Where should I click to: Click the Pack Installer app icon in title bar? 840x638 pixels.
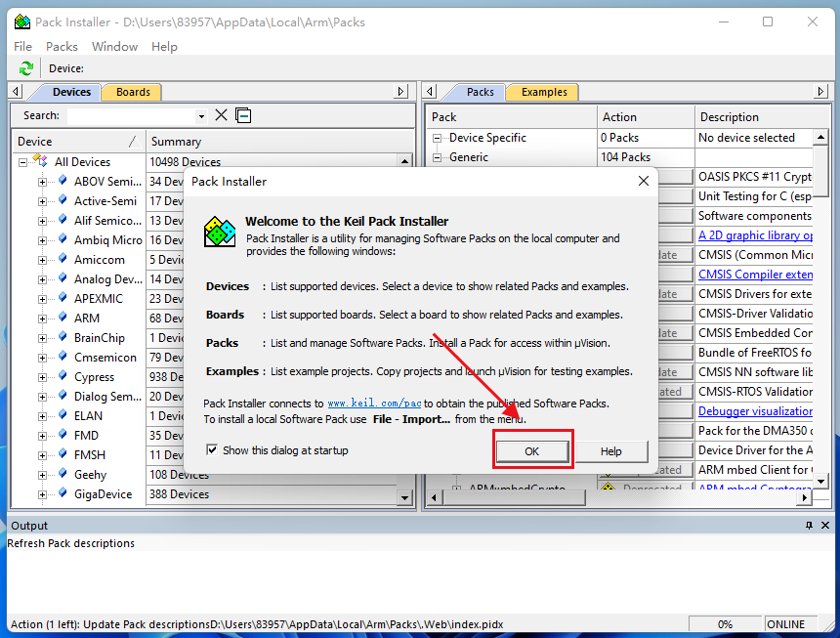21,21
